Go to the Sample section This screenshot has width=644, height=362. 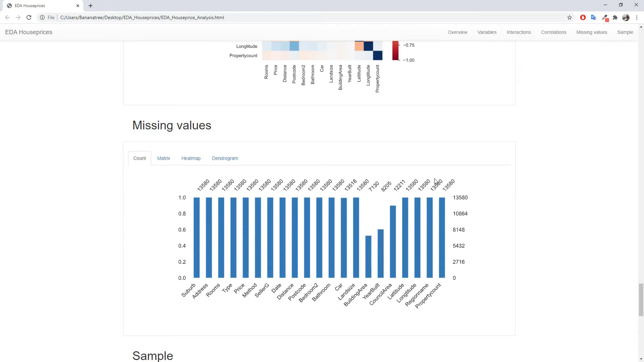625,32
